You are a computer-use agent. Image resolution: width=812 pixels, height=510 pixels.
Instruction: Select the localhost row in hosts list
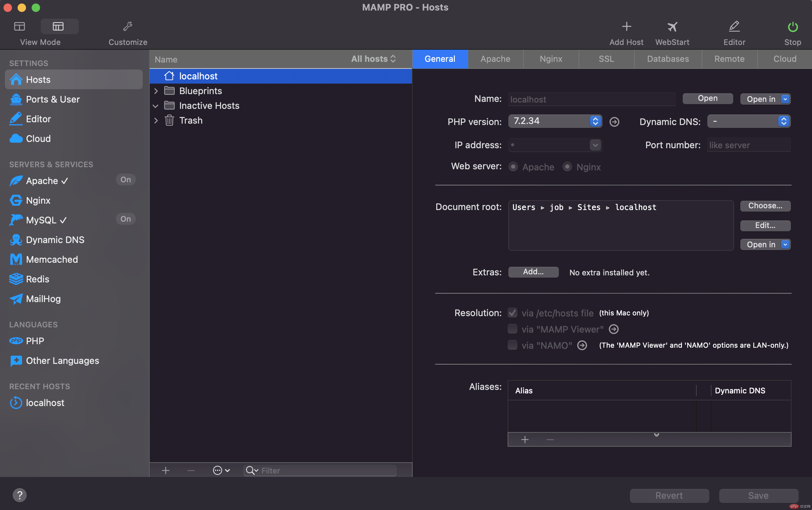point(281,76)
